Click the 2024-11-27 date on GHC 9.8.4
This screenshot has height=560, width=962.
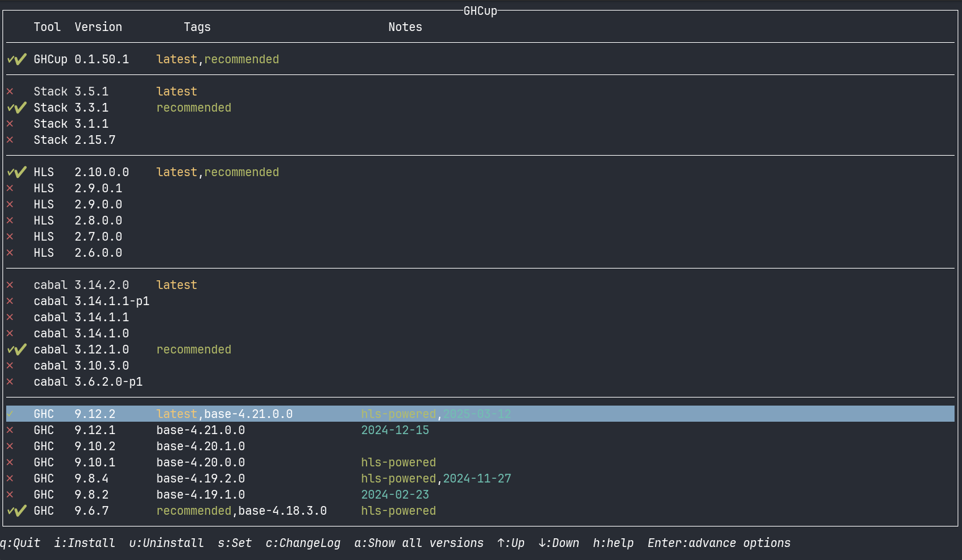point(477,479)
